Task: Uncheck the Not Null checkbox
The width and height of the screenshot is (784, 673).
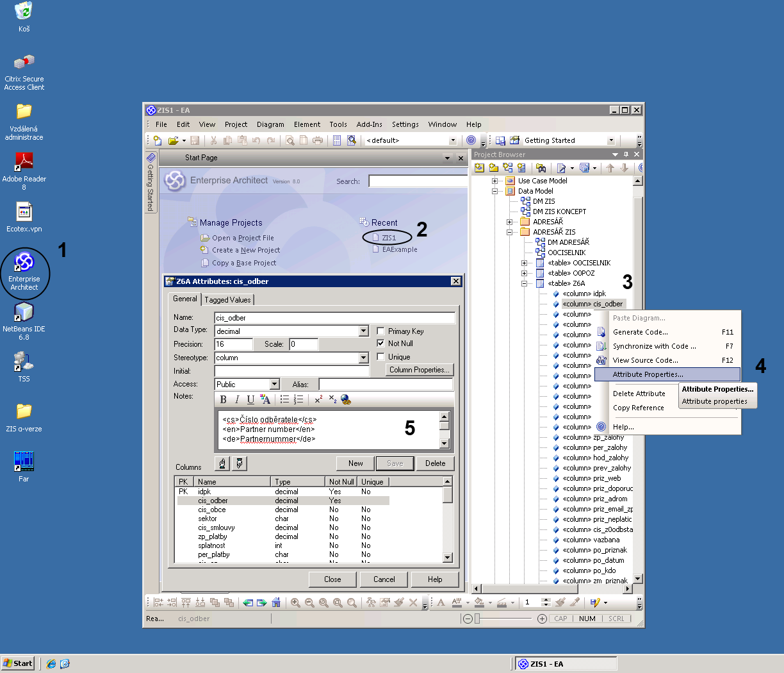Action: click(381, 344)
